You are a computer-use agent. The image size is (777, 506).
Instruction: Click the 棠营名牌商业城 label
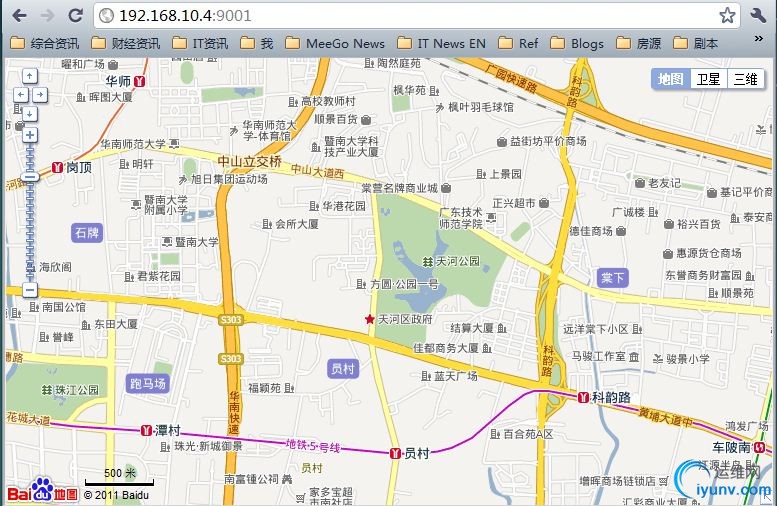point(406,188)
